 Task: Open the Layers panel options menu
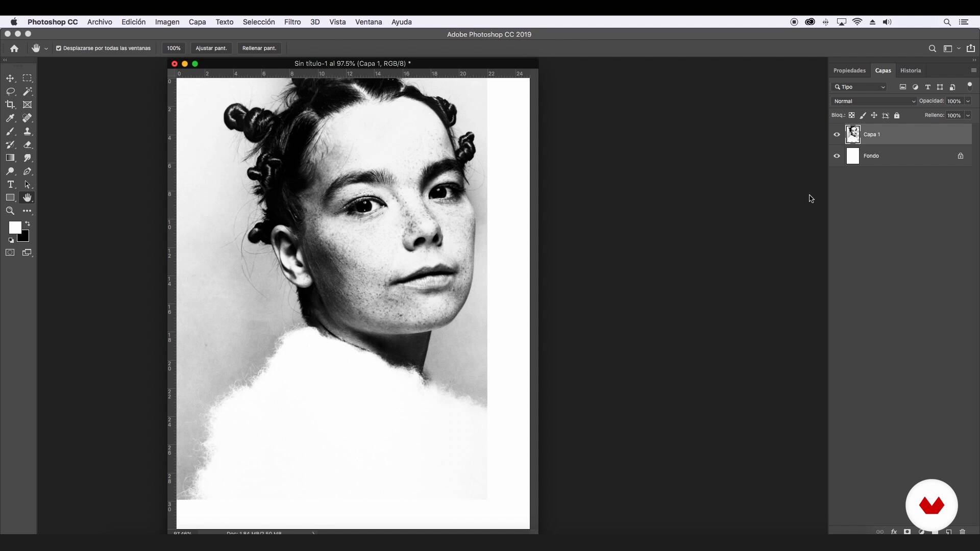point(973,70)
